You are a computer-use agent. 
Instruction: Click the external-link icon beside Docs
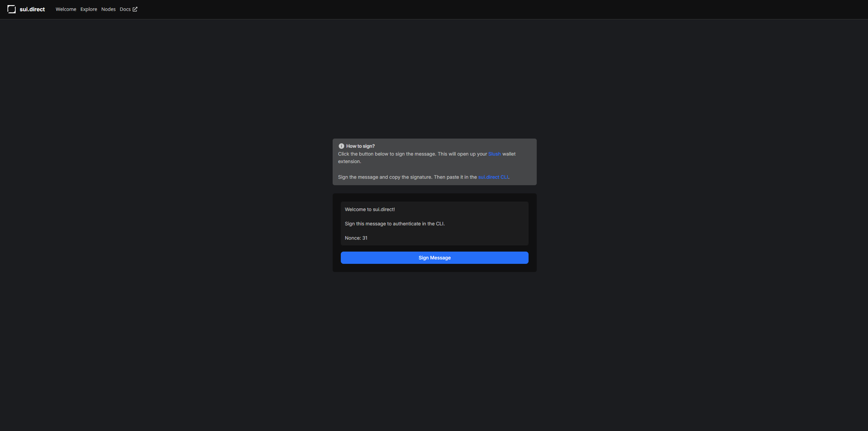point(135,9)
